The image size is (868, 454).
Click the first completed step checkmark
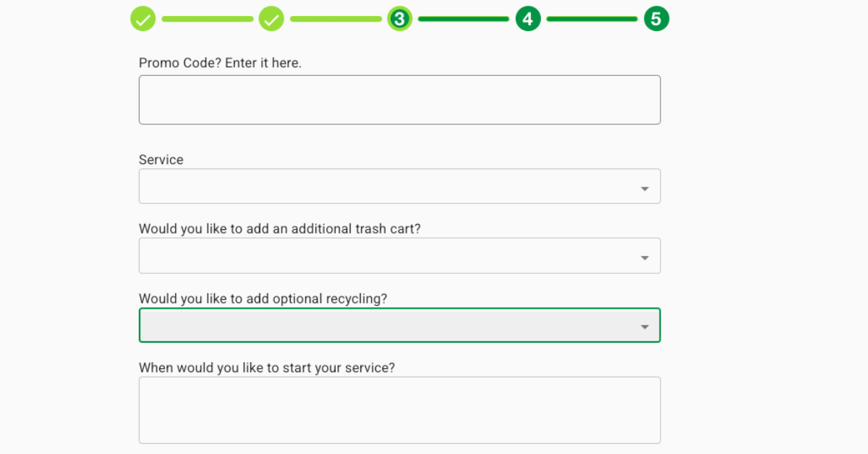[x=142, y=18]
